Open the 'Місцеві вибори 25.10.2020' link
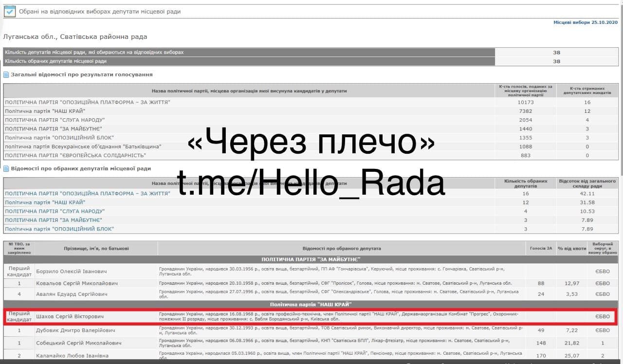The width and height of the screenshot is (623, 364). click(586, 23)
